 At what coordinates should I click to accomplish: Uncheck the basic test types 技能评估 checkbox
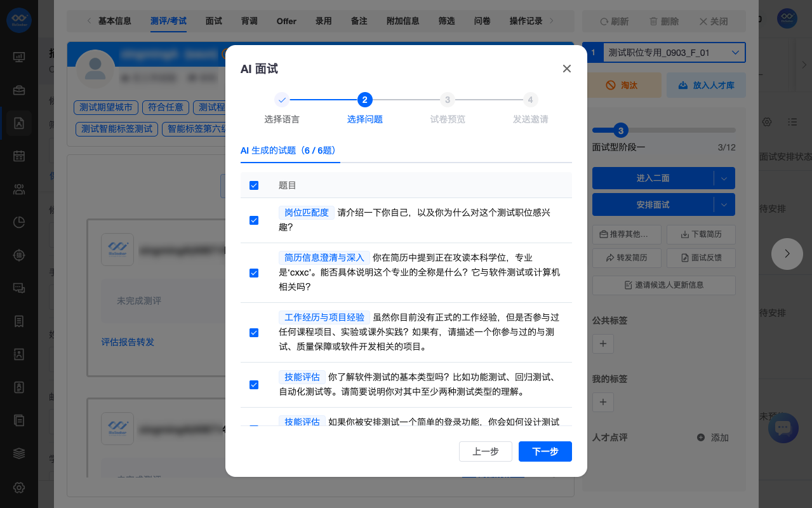pos(254,385)
